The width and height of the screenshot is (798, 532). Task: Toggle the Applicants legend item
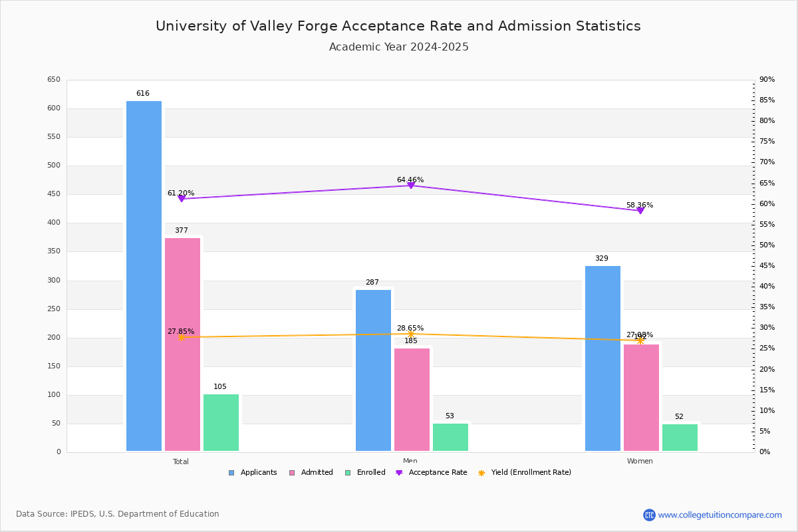pyautogui.click(x=253, y=473)
